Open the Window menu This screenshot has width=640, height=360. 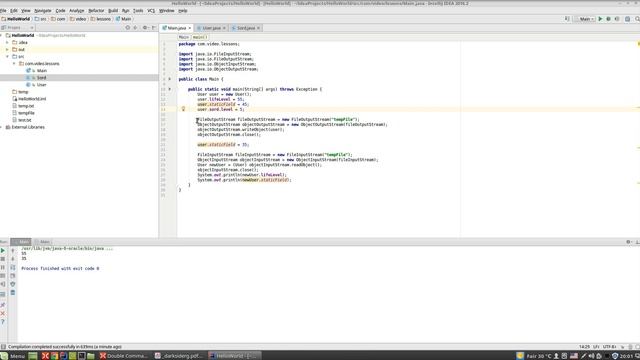click(167, 11)
